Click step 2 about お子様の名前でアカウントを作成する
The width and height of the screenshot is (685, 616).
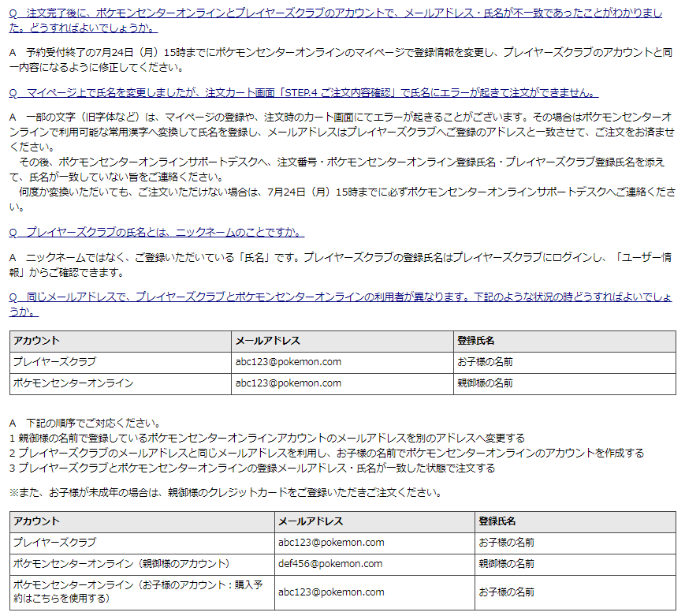(327, 453)
